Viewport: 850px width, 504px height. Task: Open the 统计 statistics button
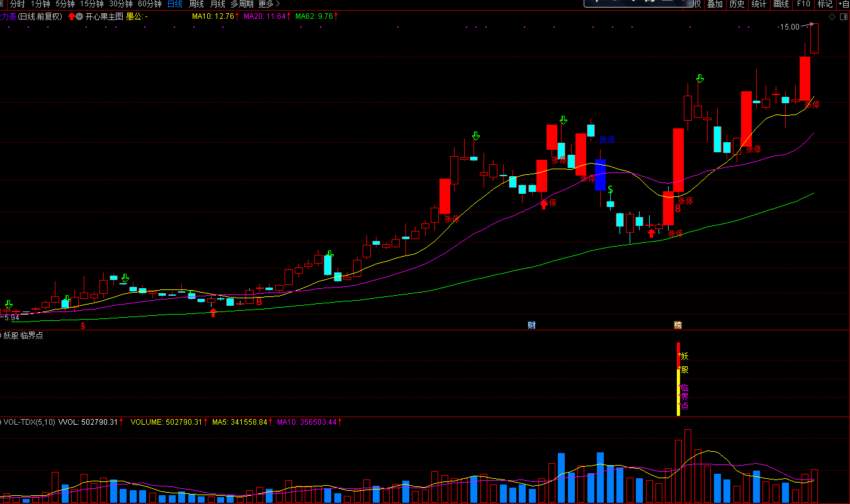(759, 4)
